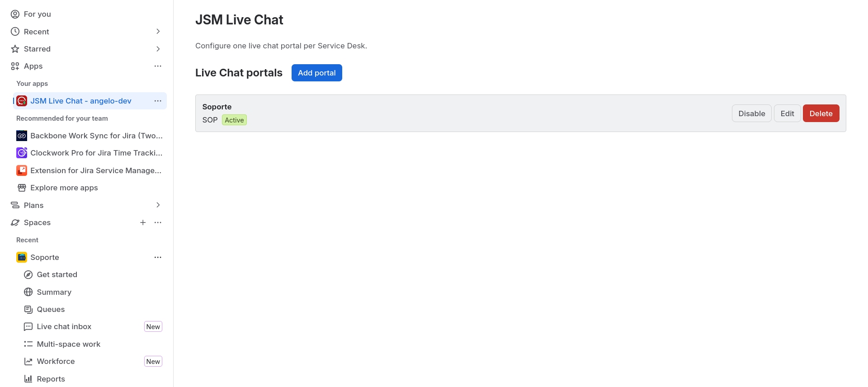868x387 pixels.
Task: Click the Live chat inbox speech icon
Action: coord(28,326)
